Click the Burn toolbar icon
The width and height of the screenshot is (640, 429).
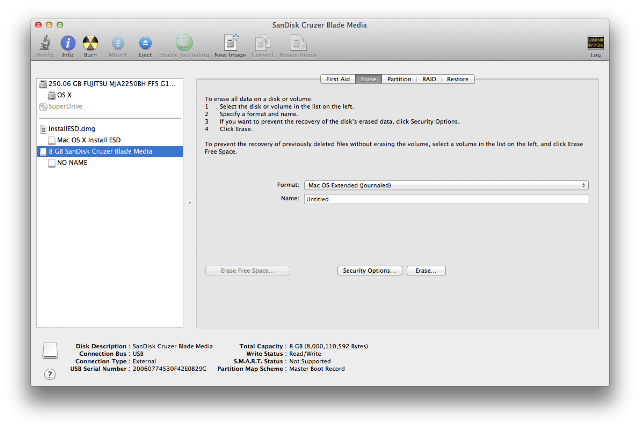[90, 43]
